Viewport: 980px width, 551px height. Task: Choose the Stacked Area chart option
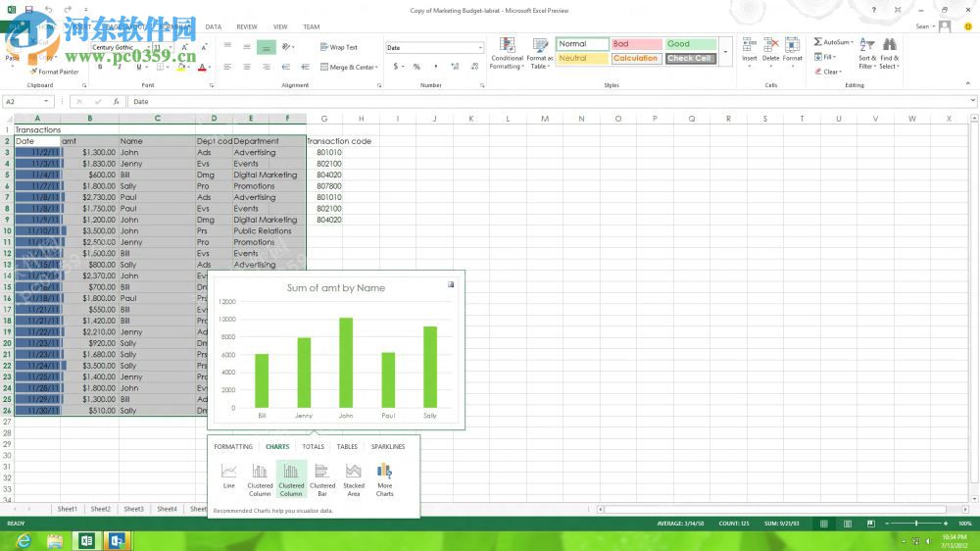point(353,479)
